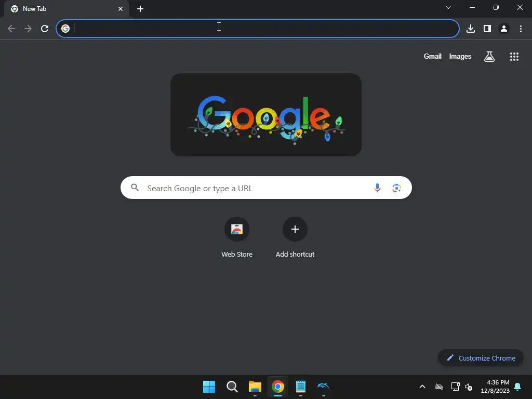Click the muted volume tray icon
532x399 pixels.
[x=469, y=387]
